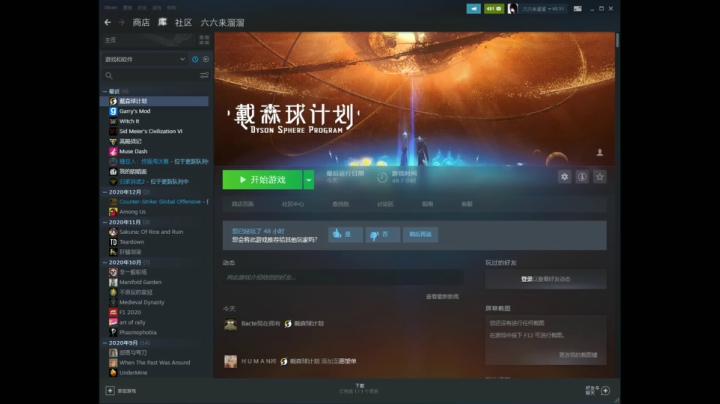Toggle the recent-activity clock sort icon
The width and height of the screenshot is (720, 404).
(x=195, y=59)
